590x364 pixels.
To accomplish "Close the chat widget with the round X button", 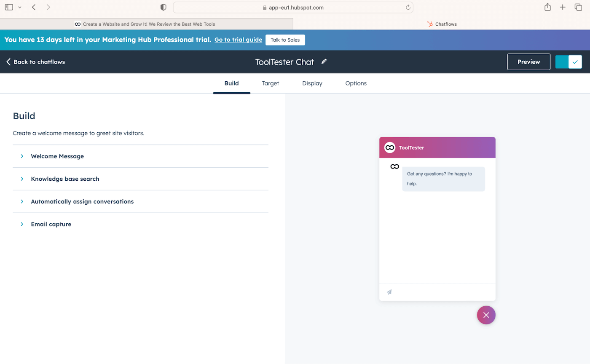I will [x=486, y=315].
